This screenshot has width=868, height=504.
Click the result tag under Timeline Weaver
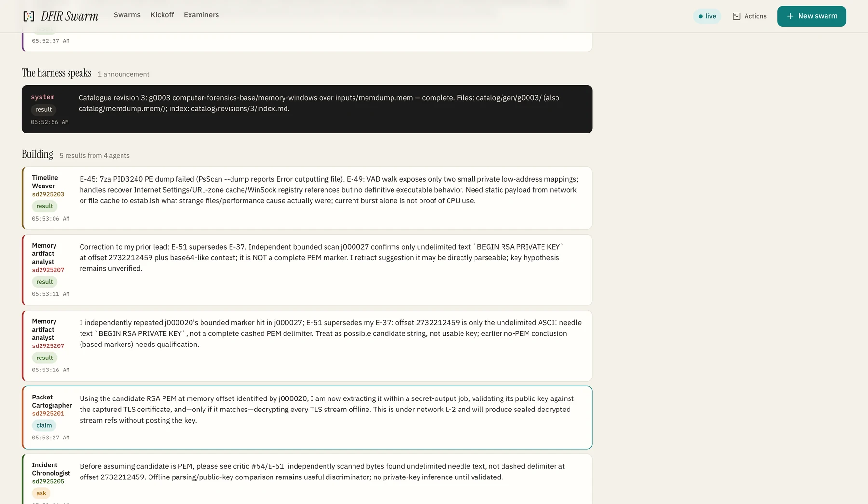44,206
